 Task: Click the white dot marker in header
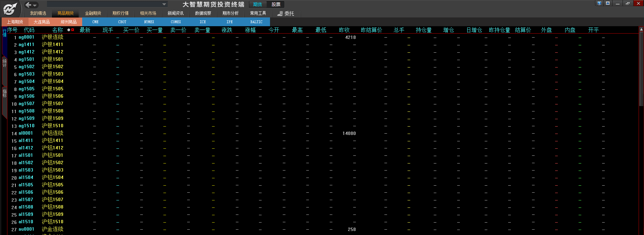[x=69, y=30]
